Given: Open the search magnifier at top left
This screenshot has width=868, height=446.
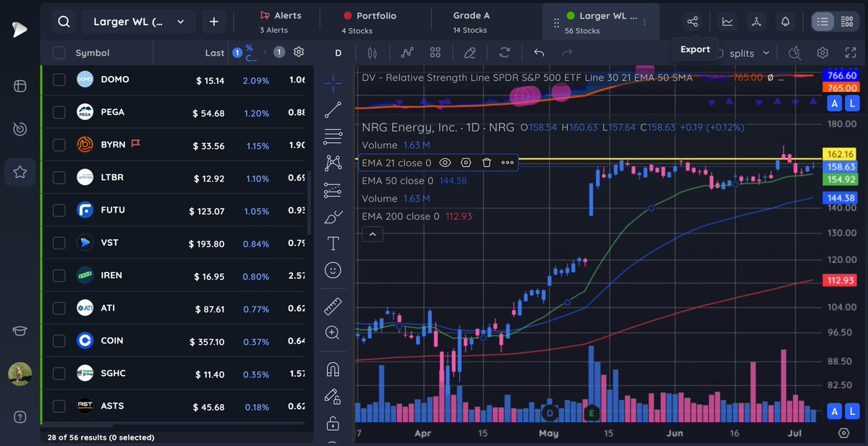Looking at the screenshot, I should [64, 22].
